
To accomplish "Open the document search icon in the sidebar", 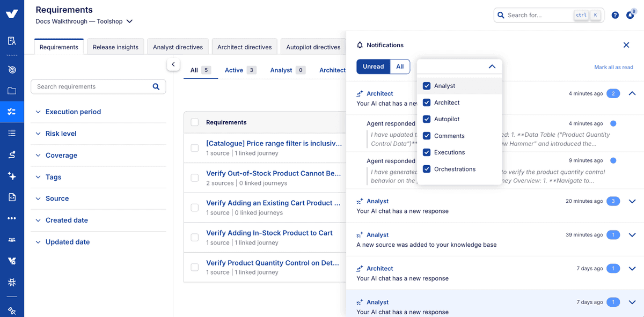I will (12, 41).
